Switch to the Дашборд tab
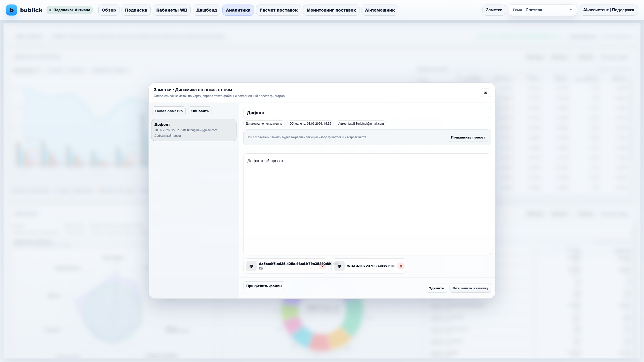The height and width of the screenshot is (362, 644). (206, 10)
